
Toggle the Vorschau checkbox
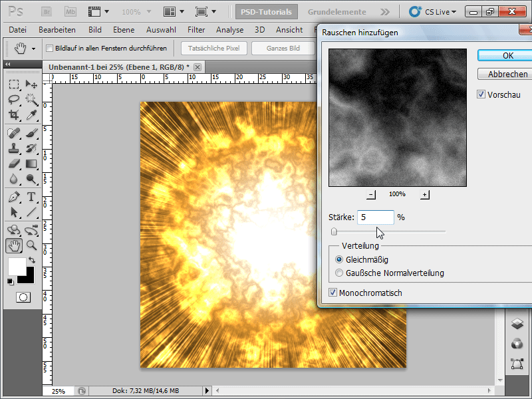481,94
